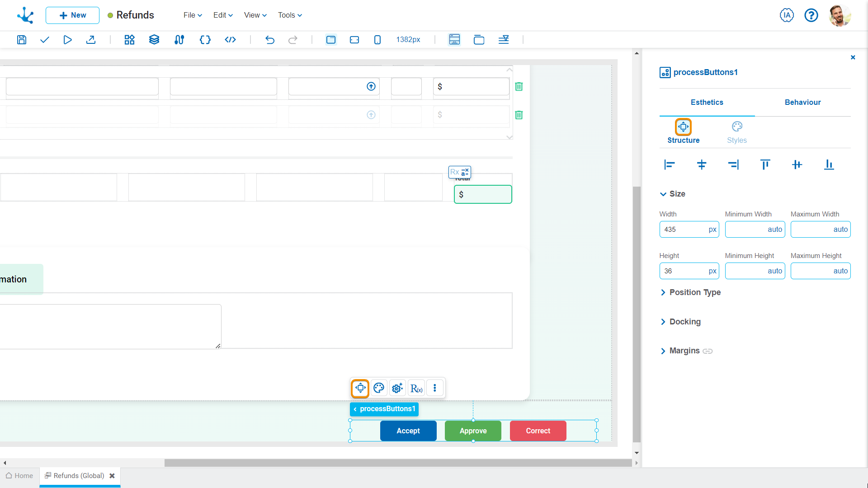Click the Styles panel icon in properties

[x=737, y=127]
